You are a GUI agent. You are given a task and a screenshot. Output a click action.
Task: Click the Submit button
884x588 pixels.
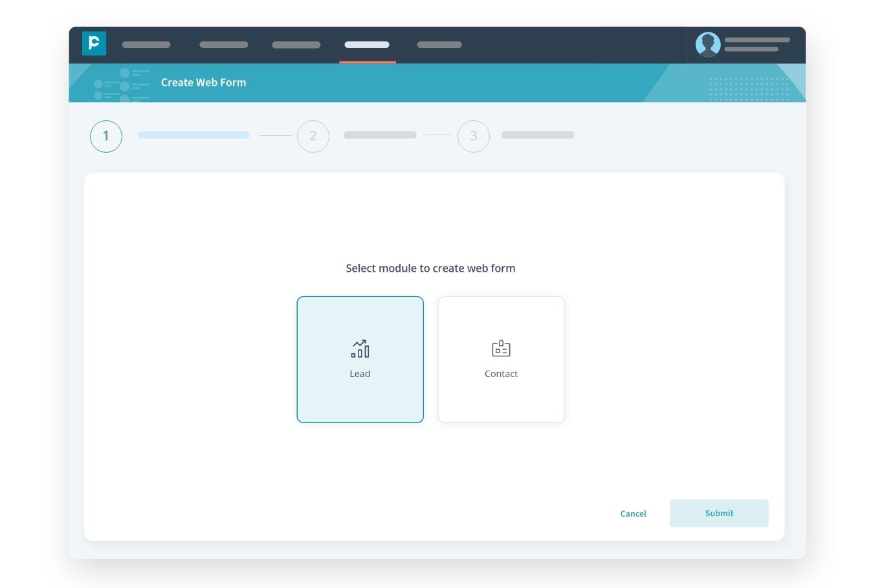pos(719,513)
